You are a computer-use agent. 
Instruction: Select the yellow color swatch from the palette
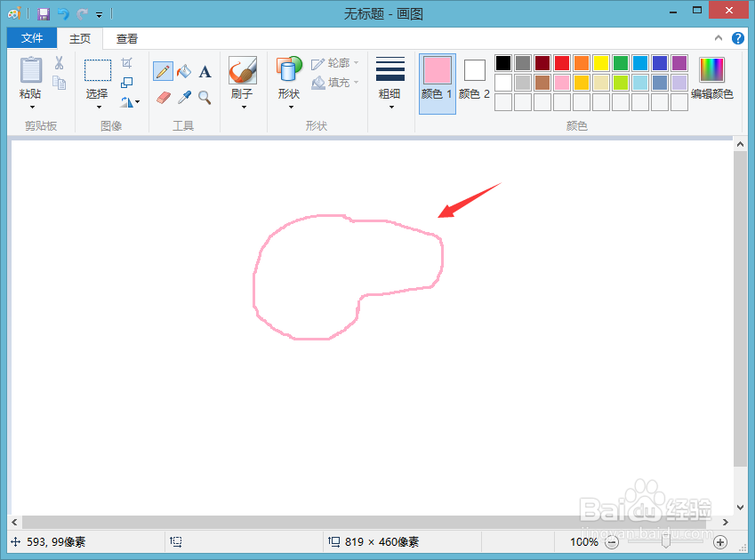(601, 63)
